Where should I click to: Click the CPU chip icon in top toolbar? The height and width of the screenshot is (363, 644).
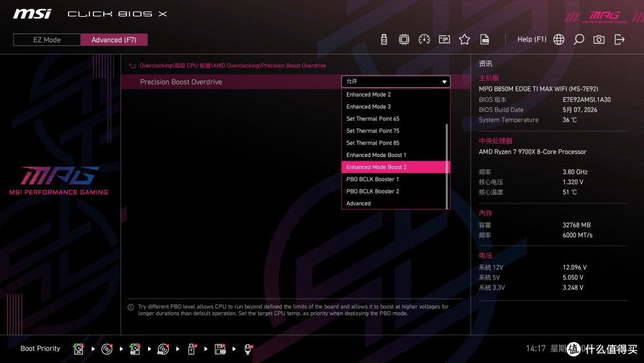click(404, 39)
